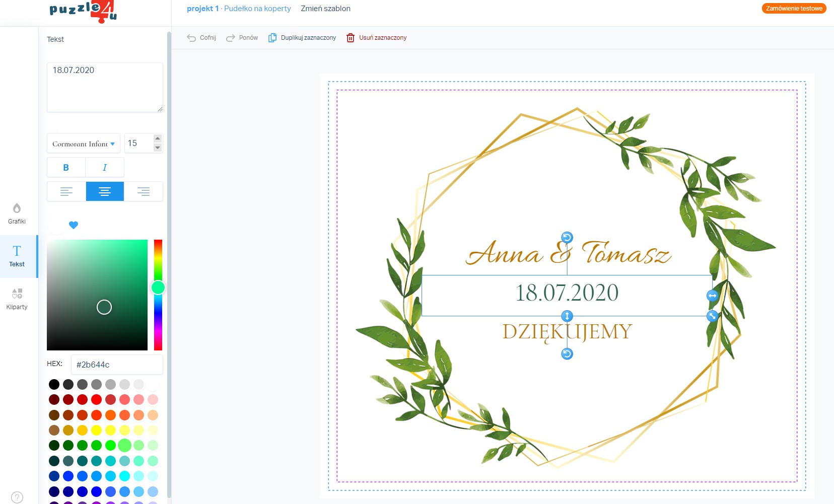Select the dark green color swatch
834x504 pixels.
(x=54, y=446)
